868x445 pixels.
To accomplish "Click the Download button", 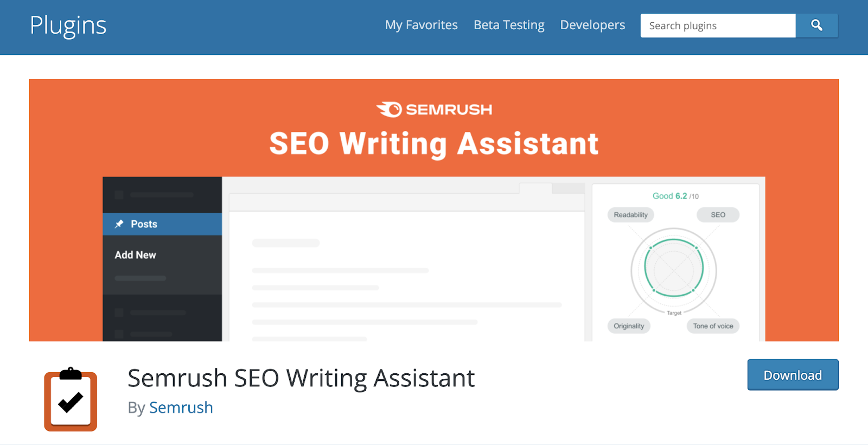I will pyautogui.click(x=792, y=374).
